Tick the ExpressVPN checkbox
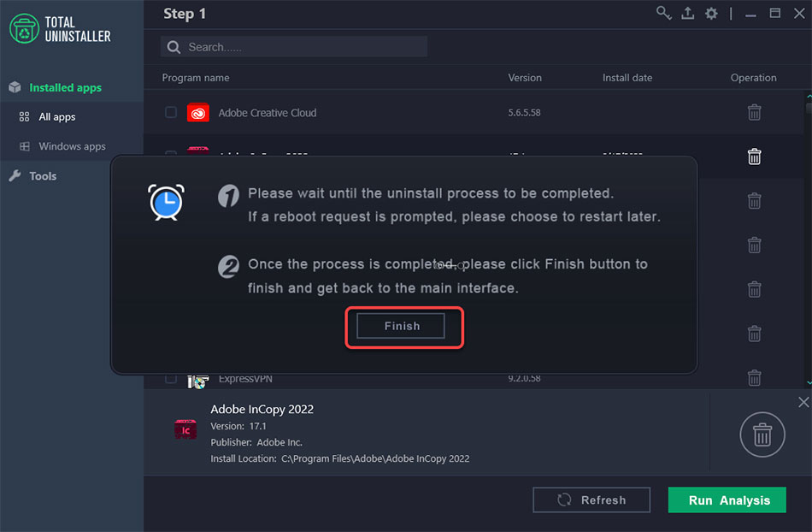This screenshot has height=532, width=812. point(171,378)
